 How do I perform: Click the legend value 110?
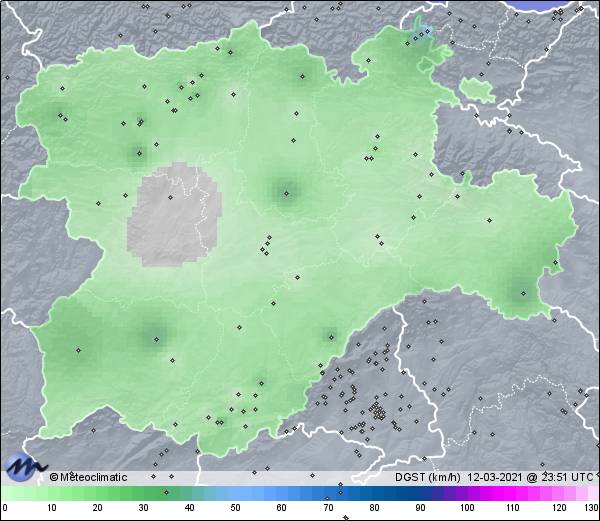click(513, 508)
